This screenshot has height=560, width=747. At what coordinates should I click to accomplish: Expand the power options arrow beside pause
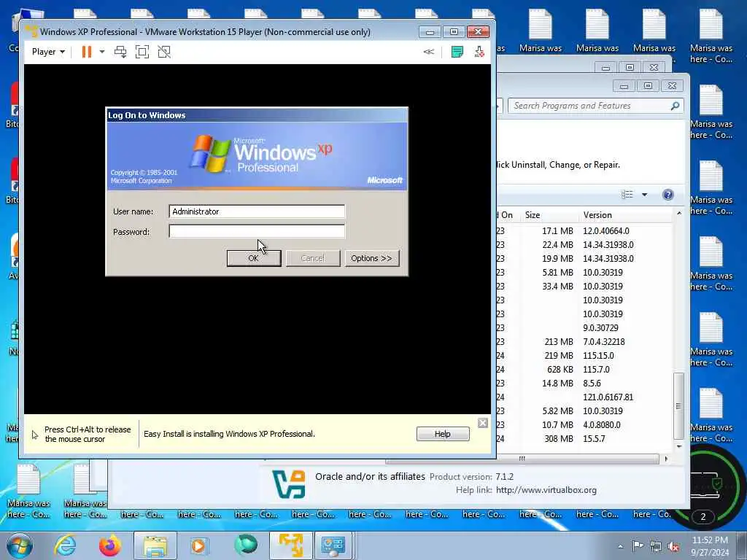[x=102, y=52]
